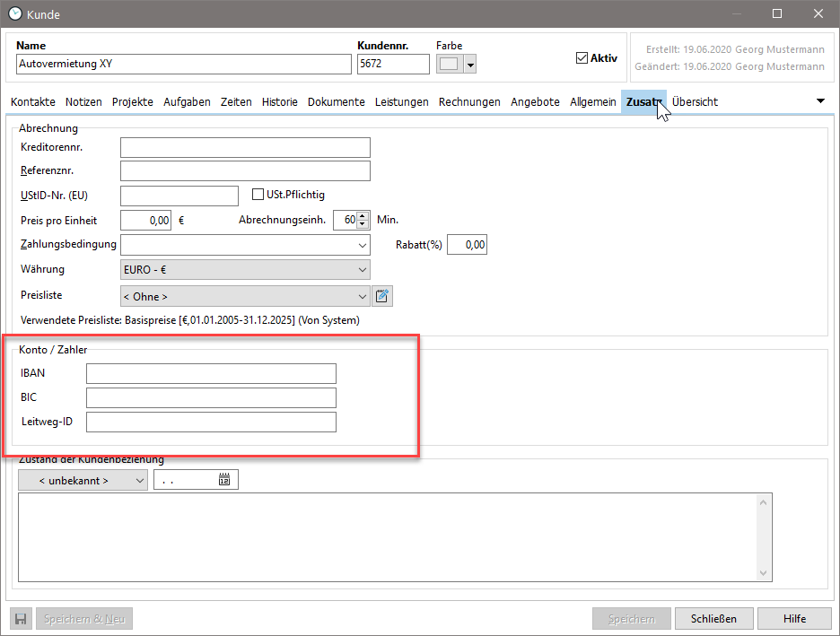Expand the Preisliste dropdown
This screenshot has height=636, width=840.
tap(362, 296)
